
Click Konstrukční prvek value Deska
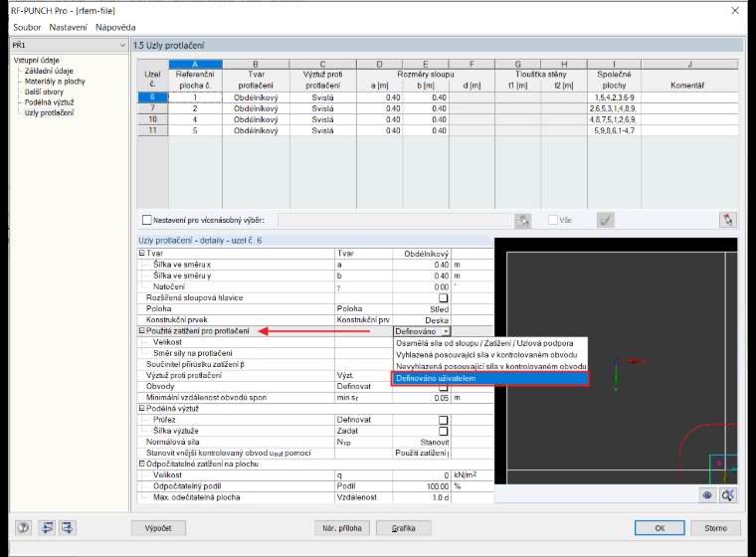tap(422, 320)
